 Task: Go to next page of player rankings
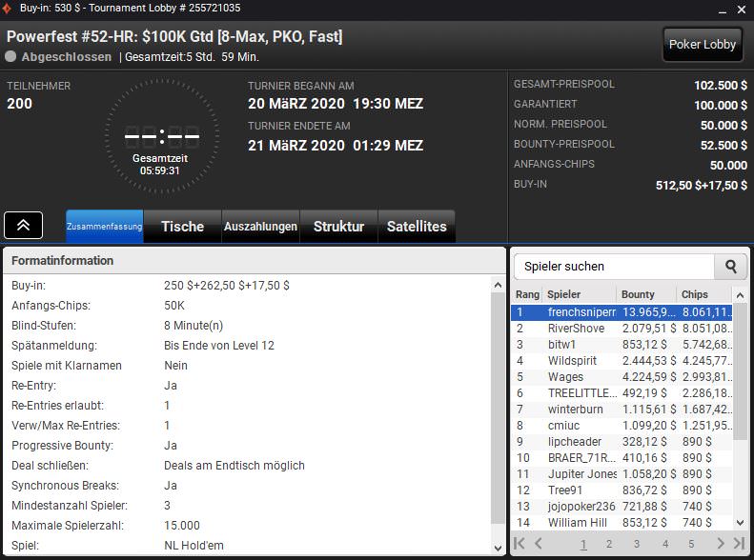[721, 544]
